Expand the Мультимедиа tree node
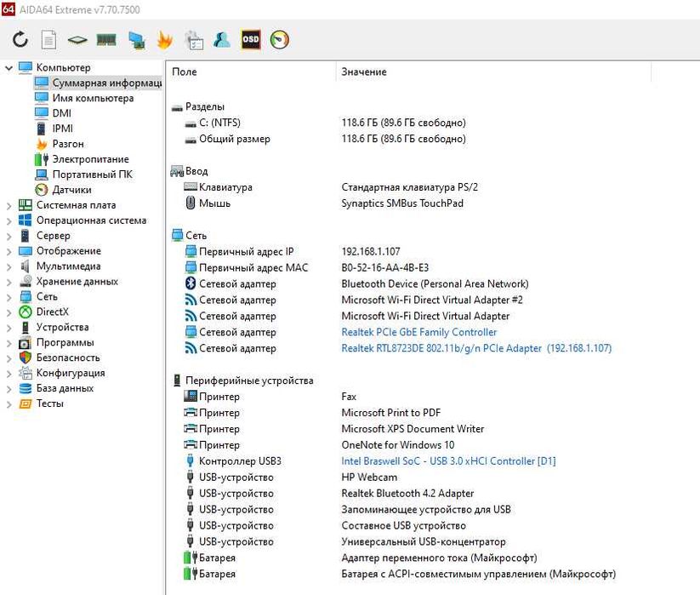This screenshot has height=595, width=700. click(x=9, y=266)
